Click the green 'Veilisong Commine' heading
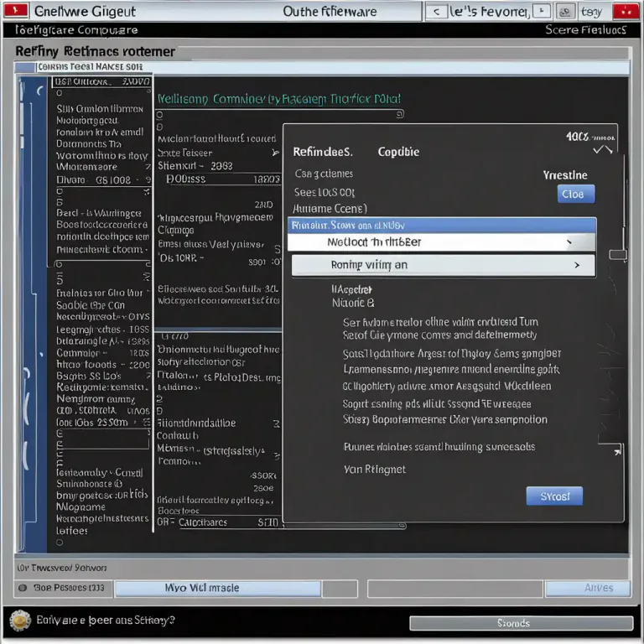 pos(279,99)
